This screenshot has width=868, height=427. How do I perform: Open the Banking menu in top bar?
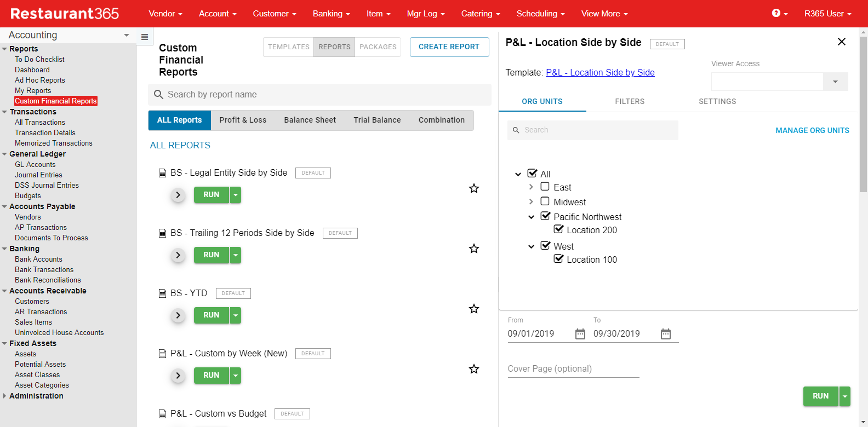[x=331, y=14]
